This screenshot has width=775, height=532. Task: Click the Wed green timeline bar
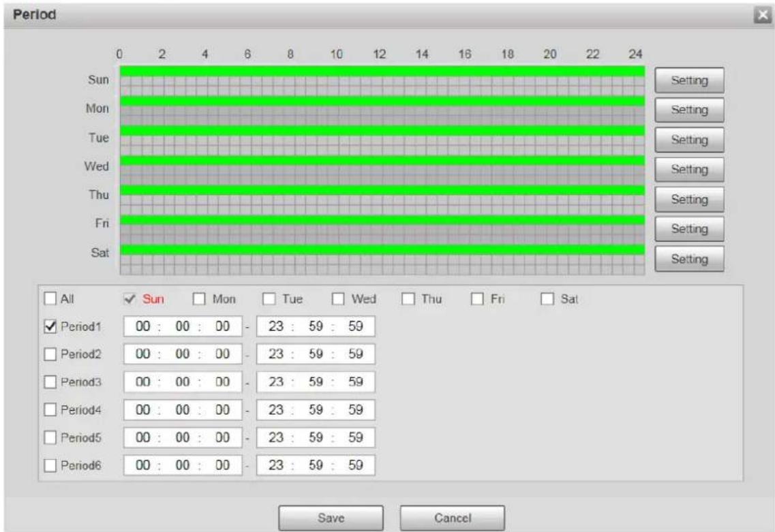coord(382,161)
